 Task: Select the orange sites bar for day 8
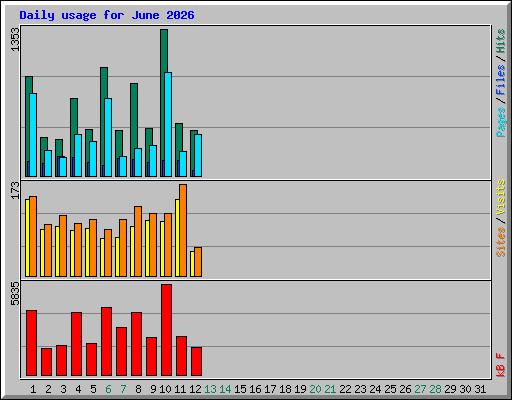pos(138,241)
